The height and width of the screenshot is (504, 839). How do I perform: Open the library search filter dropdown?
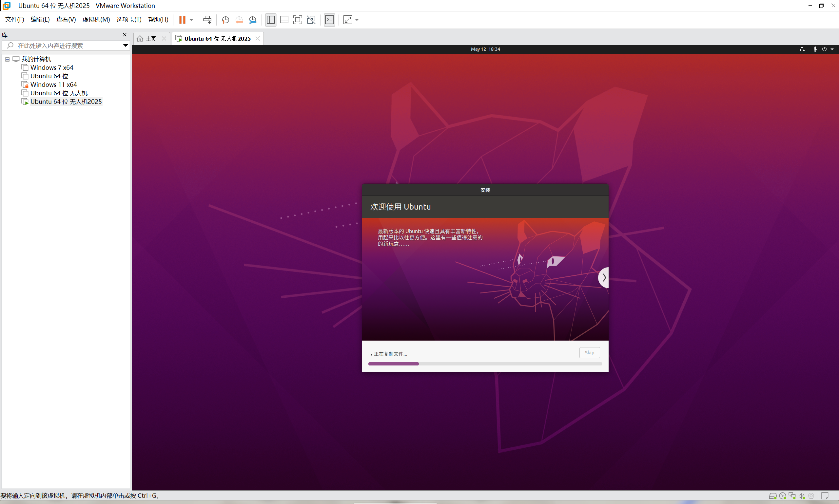click(x=126, y=46)
